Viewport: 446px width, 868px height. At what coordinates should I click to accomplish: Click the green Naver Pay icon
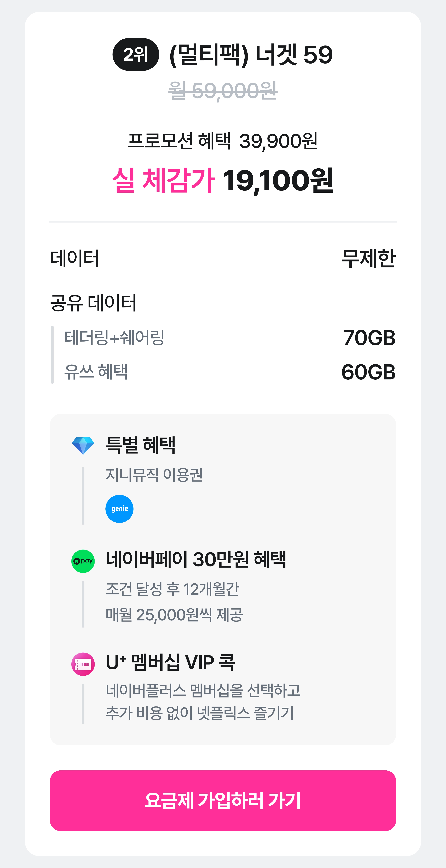(x=83, y=561)
